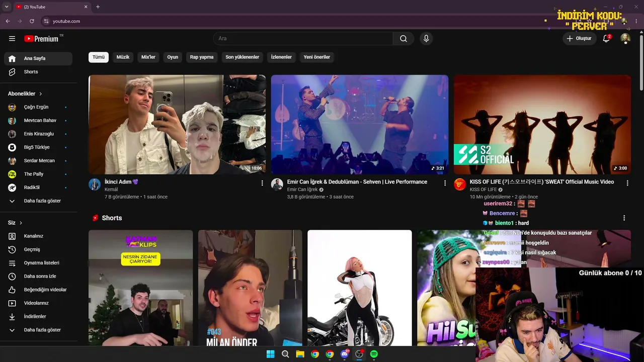
Task: Go back with browser back arrow
Action: (x=8, y=21)
